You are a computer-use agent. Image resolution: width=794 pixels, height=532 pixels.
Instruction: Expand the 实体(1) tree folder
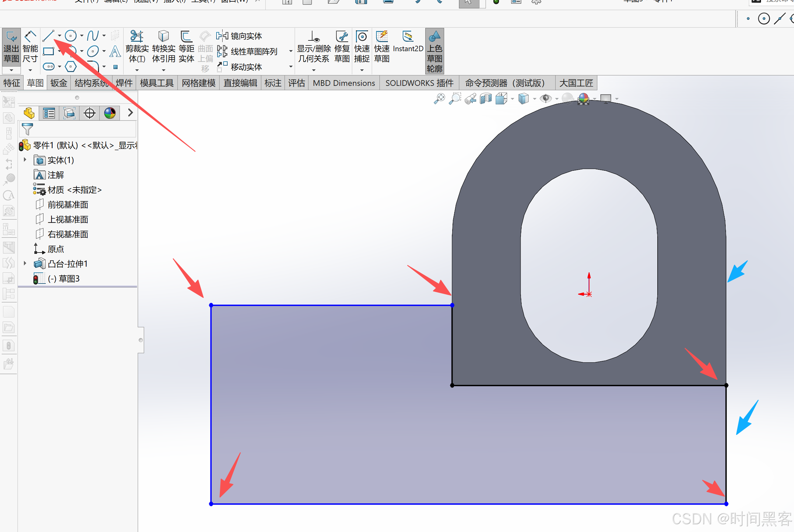[x=25, y=160]
